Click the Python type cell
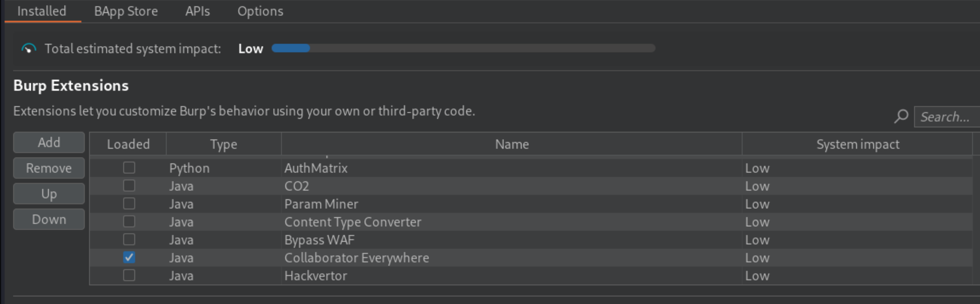This screenshot has width=980, height=304. pyautogui.click(x=224, y=168)
